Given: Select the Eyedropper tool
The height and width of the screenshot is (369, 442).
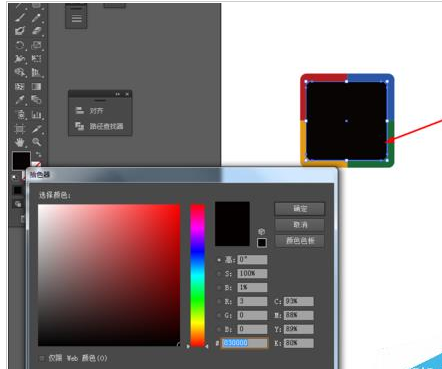Looking at the screenshot, I should click(x=20, y=100).
